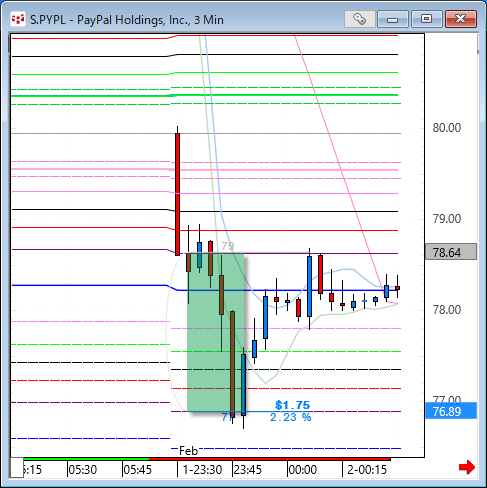Click the 80.00 price axis label
The image size is (487, 488).
point(447,128)
